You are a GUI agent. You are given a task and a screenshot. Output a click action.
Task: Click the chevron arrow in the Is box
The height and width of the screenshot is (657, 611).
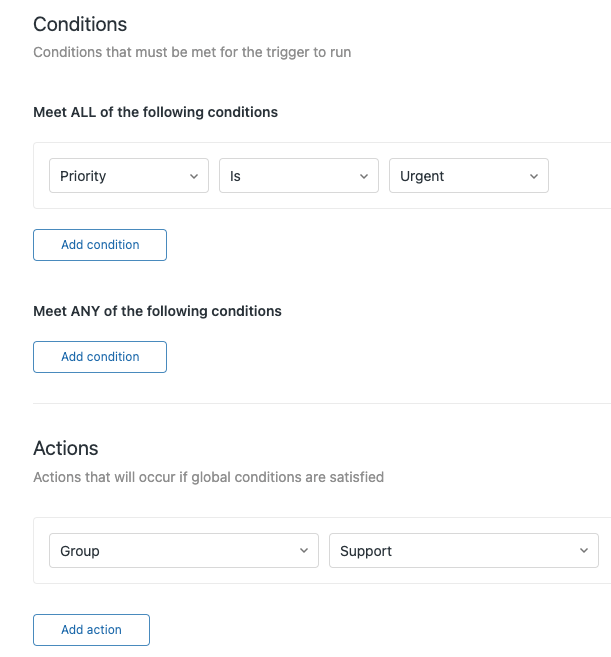point(364,176)
